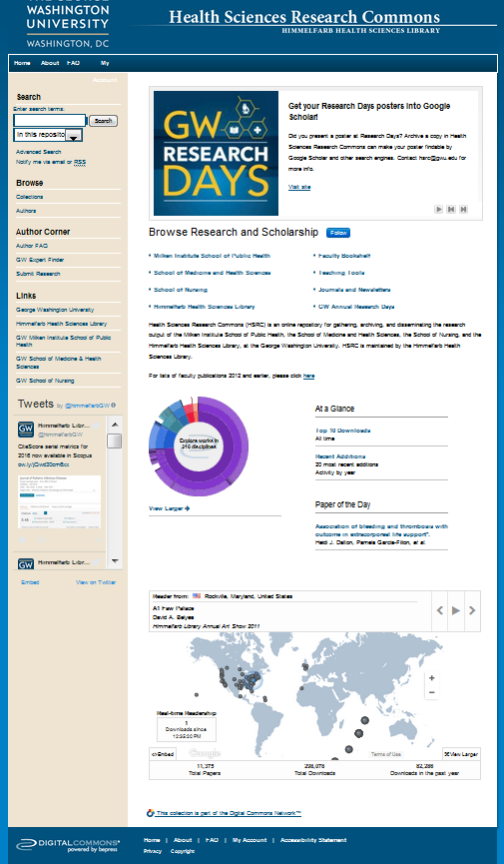Click the GW avatar on the first tweet

point(26,430)
